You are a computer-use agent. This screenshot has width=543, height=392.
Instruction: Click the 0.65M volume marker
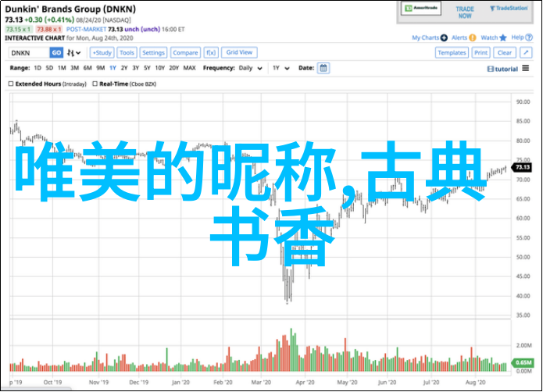coord(523,362)
